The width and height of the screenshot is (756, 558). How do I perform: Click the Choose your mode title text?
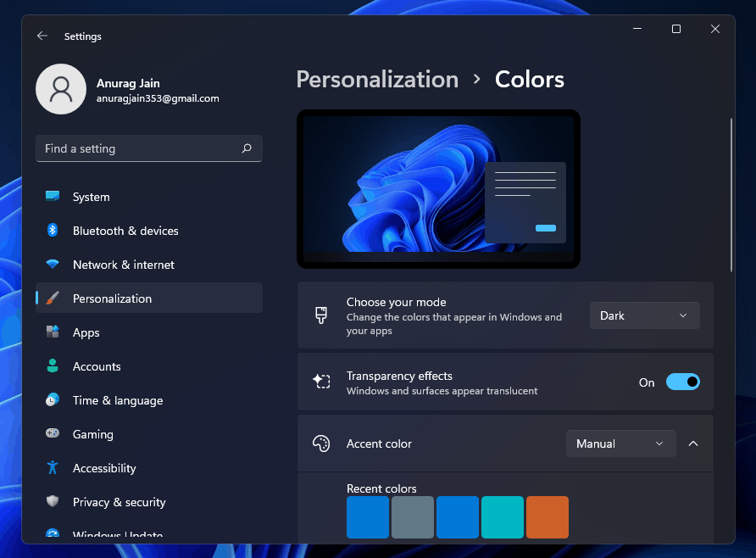397,302
